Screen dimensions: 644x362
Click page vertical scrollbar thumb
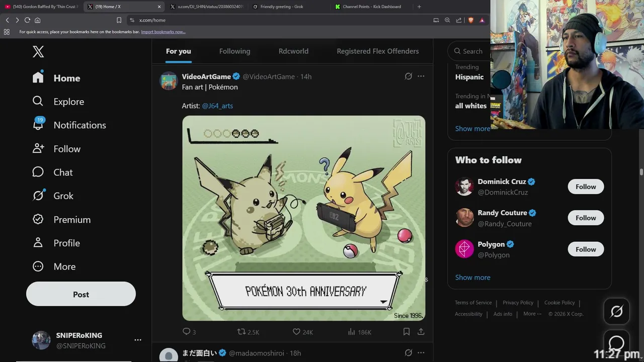click(x=641, y=172)
